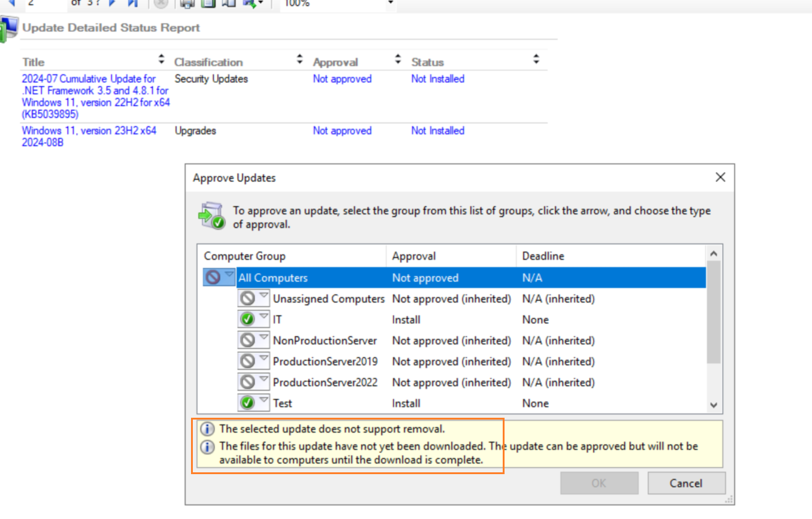812x519 pixels.
Task: Cancel the Approve Updates dialog
Action: point(686,483)
